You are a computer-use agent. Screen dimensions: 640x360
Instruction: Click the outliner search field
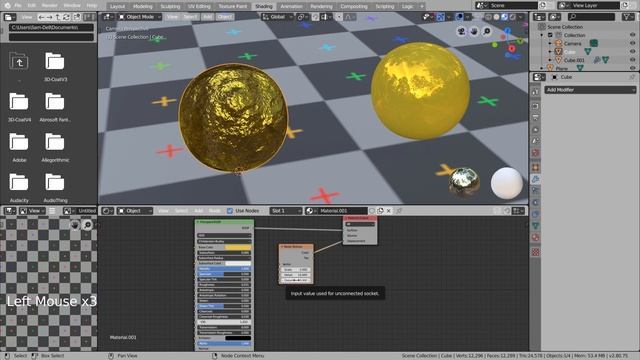coord(591,17)
